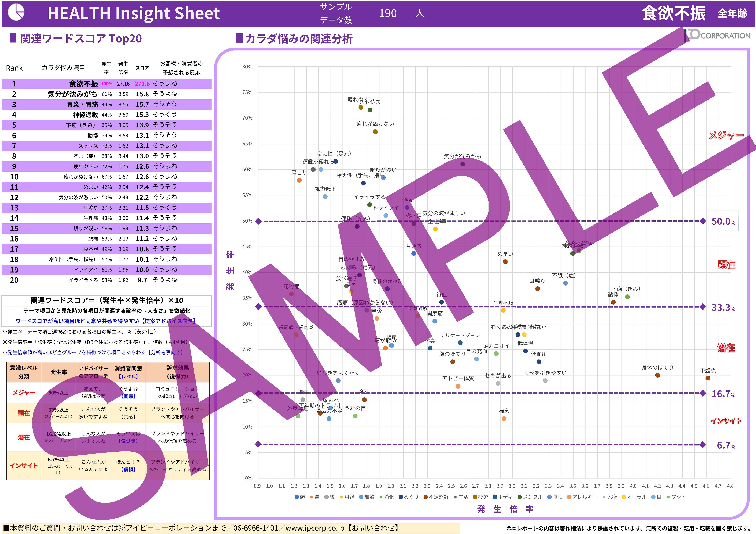Click the 身体のほてり scatter point
Image resolution: width=756 pixels, height=534 pixels.
click(x=658, y=375)
